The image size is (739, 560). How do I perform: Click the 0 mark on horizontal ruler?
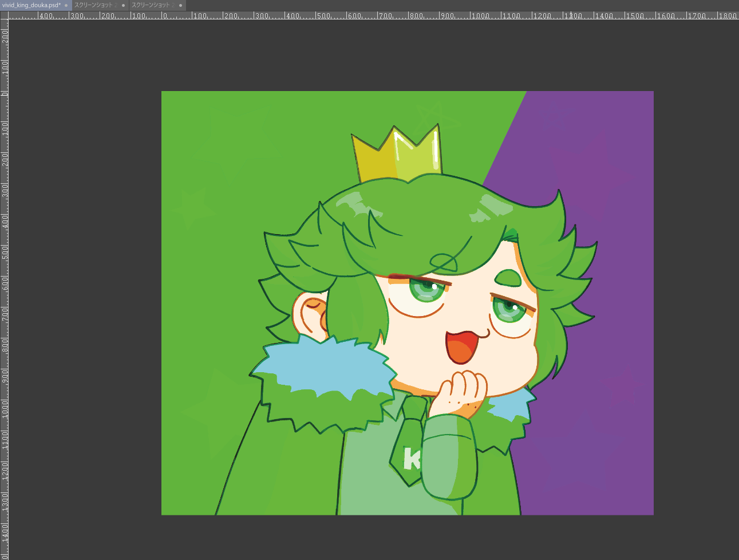click(x=163, y=16)
